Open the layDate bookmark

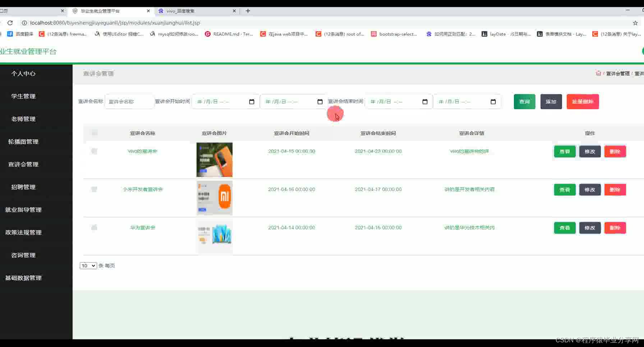(506, 34)
